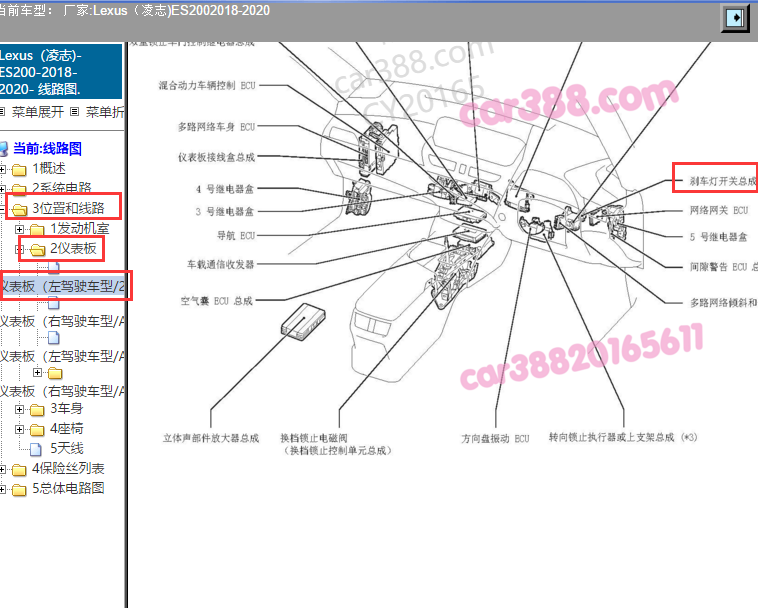Click the 网络网关 ECU label
Screen dimensions: 758x608
(x=718, y=210)
